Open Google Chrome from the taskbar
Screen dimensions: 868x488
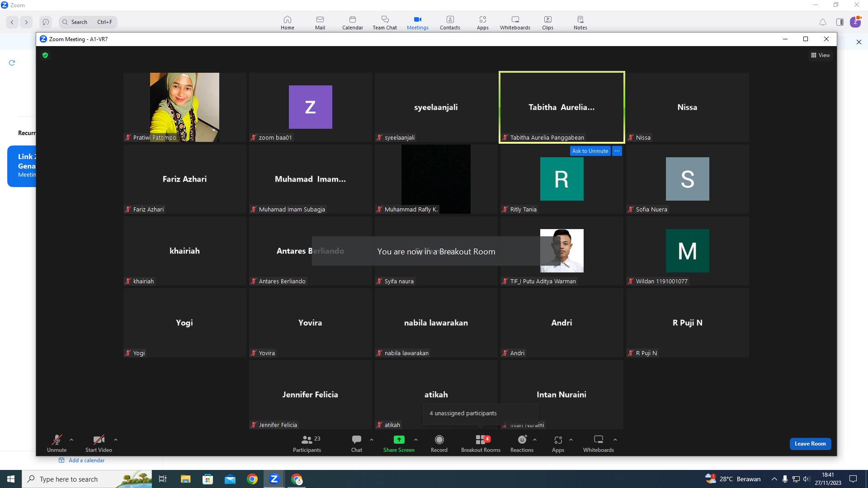tap(252, 479)
